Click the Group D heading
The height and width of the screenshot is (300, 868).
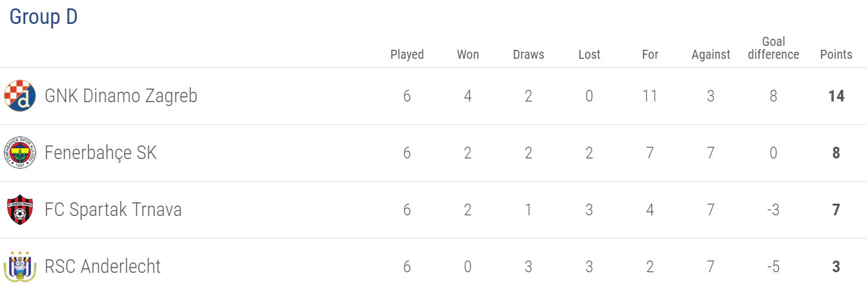43,17
